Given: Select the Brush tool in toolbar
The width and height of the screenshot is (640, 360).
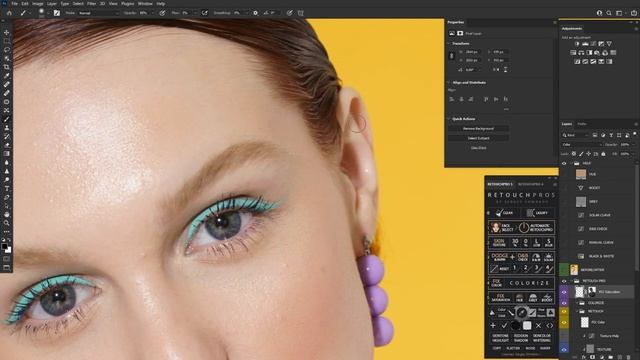Looking at the screenshot, I should tap(7, 119).
